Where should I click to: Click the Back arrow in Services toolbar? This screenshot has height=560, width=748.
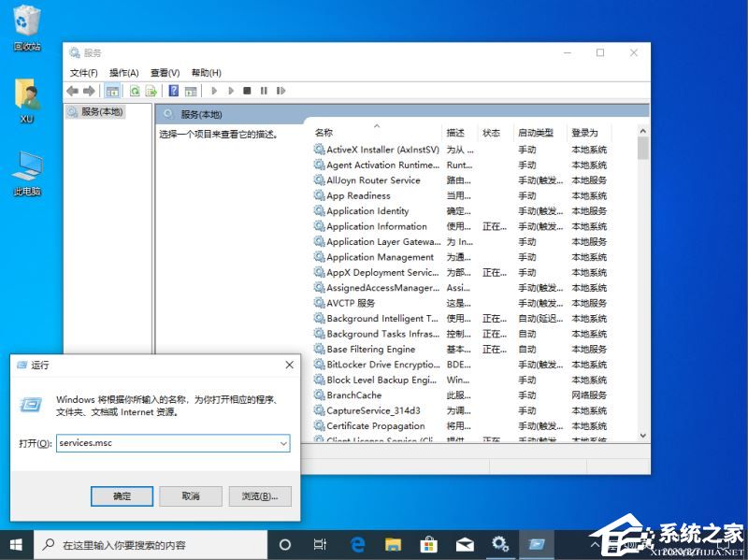click(72, 91)
